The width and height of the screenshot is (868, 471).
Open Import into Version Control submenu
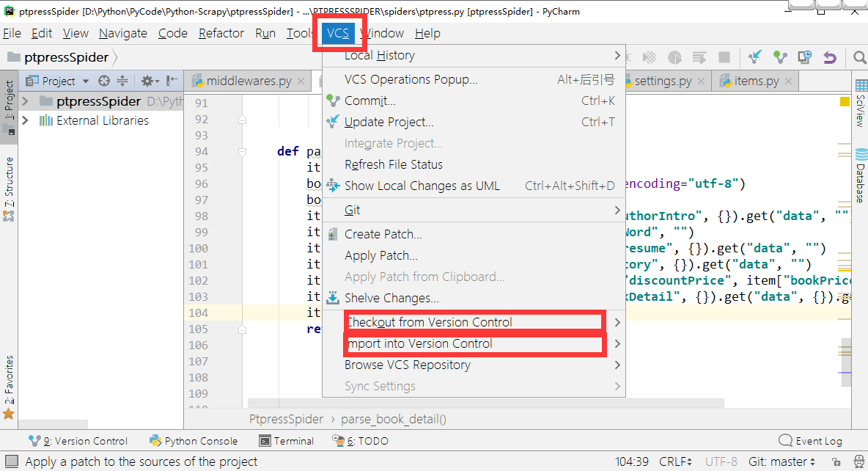(474, 343)
